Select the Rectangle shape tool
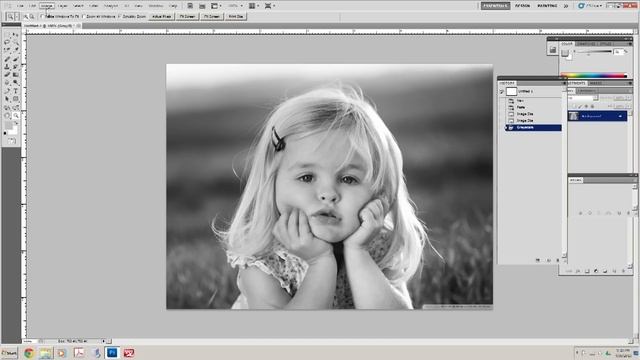 tap(16, 99)
